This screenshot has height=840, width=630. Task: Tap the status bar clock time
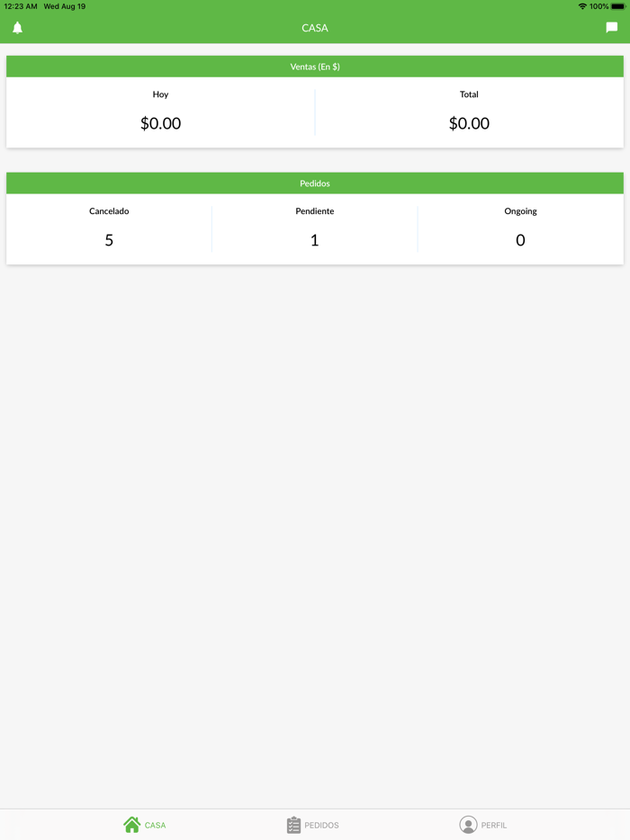[x=21, y=6]
